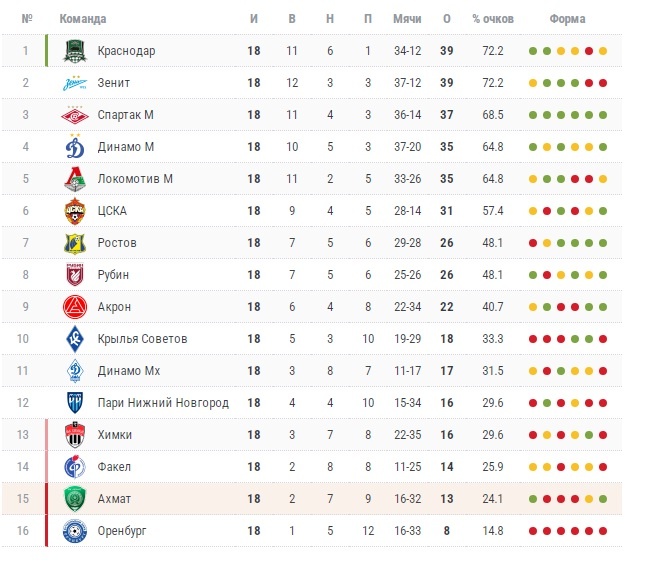Click the Локомотив М club crest

coord(75,179)
